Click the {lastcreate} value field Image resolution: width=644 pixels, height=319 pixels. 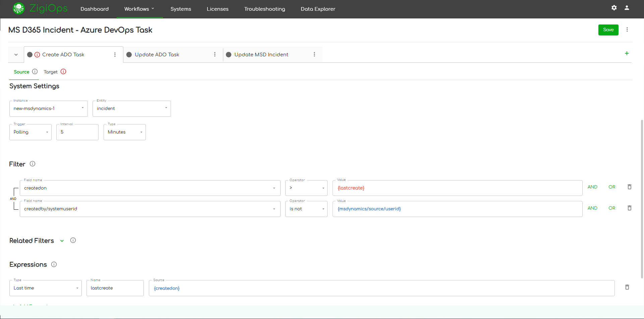[457, 188]
